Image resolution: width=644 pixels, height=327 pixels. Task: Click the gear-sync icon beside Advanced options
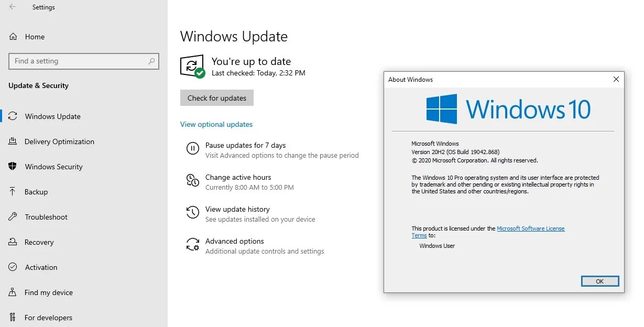193,245
